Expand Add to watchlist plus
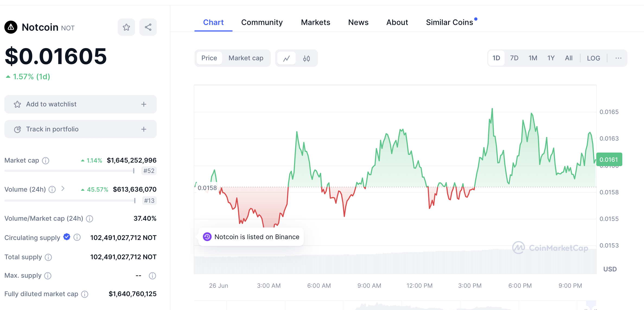The width and height of the screenshot is (644, 310). tap(144, 104)
